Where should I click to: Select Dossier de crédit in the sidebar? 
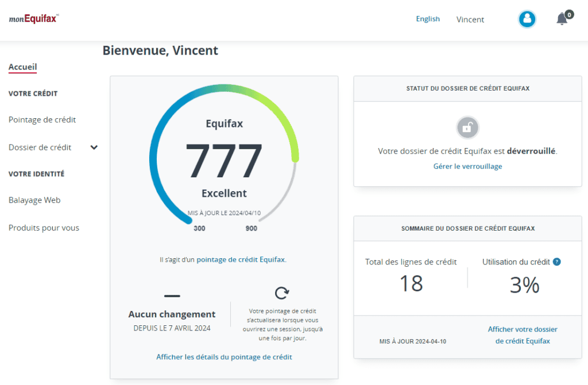coord(40,147)
